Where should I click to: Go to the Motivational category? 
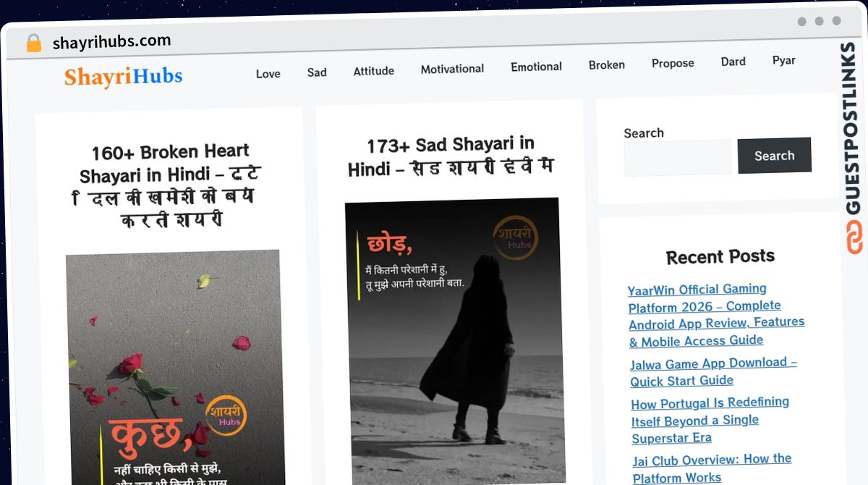(x=452, y=69)
